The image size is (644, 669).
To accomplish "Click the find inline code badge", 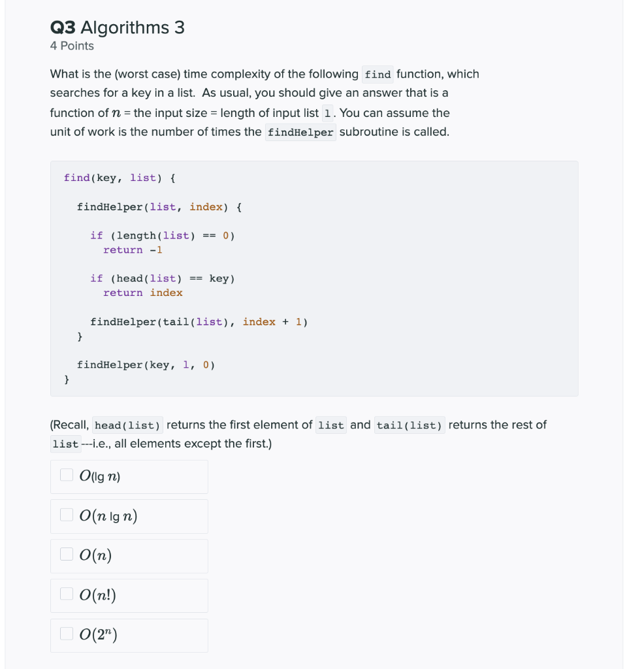I will point(378,74).
